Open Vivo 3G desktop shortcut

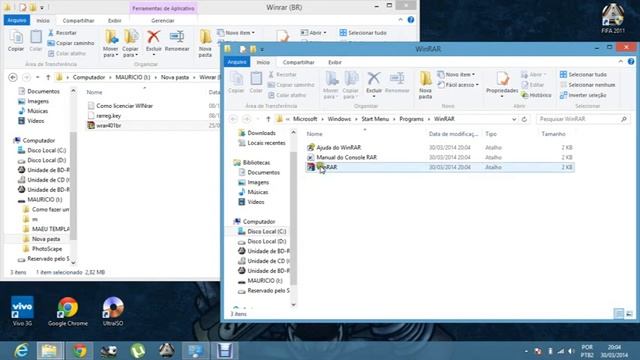click(22, 312)
